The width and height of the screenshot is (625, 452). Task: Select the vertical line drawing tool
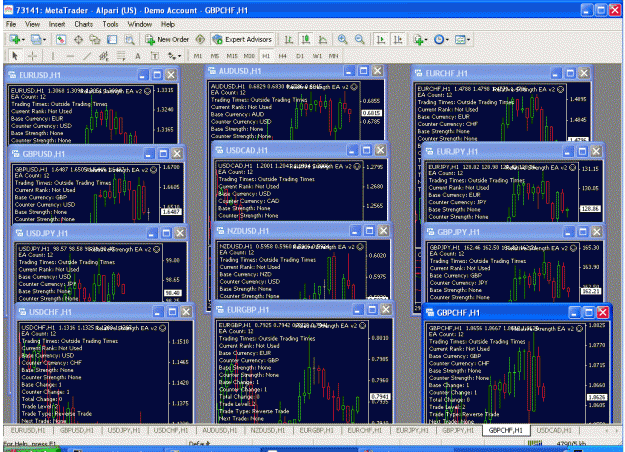tap(53, 56)
